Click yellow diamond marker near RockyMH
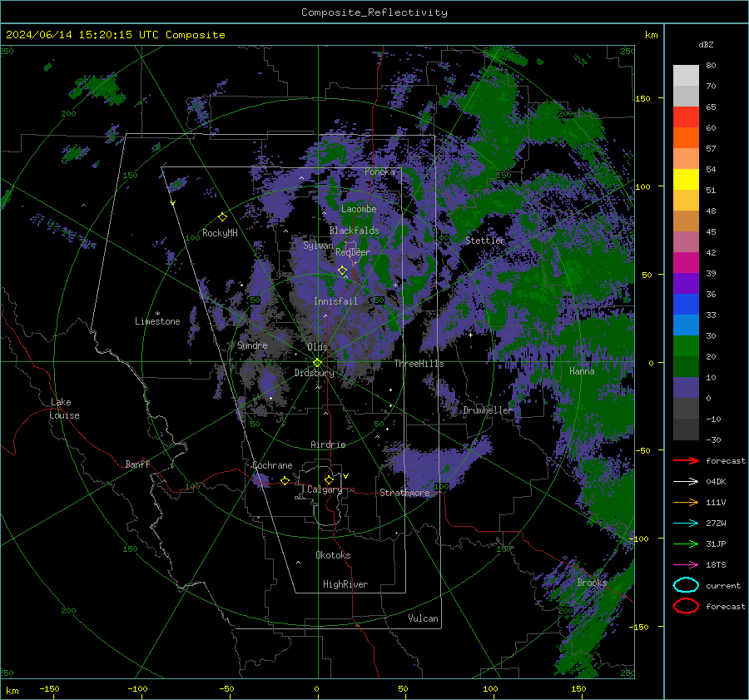 point(222,217)
